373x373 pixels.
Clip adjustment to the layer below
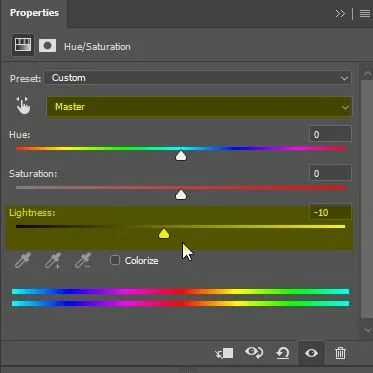pos(224,353)
